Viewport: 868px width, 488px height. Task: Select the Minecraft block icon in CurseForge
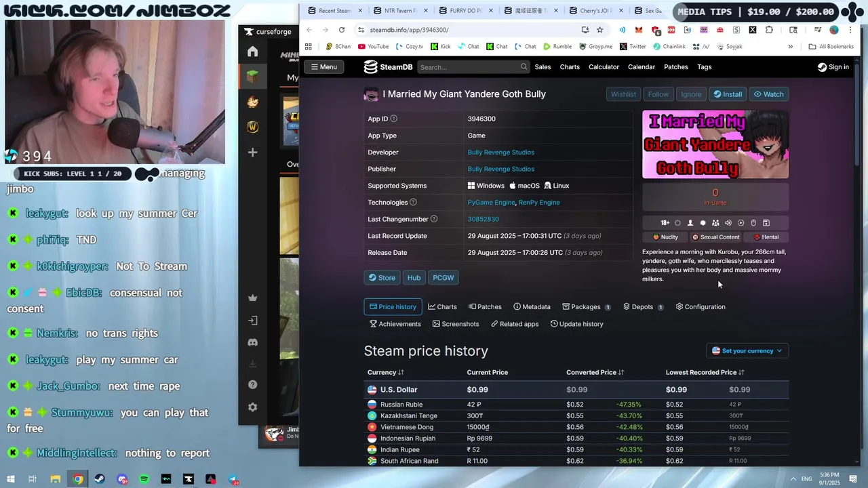point(252,77)
